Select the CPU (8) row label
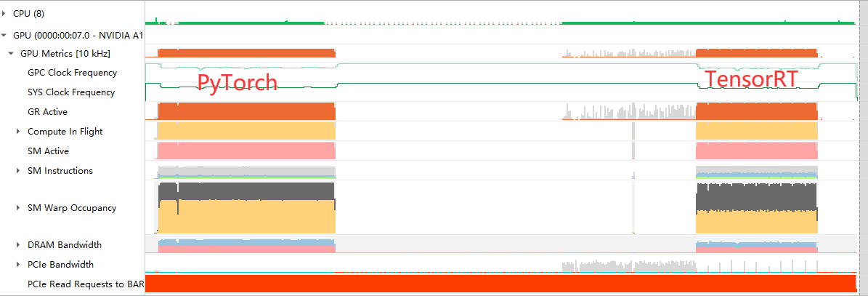Image resolution: width=868 pixels, height=296 pixels. click(29, 14)
